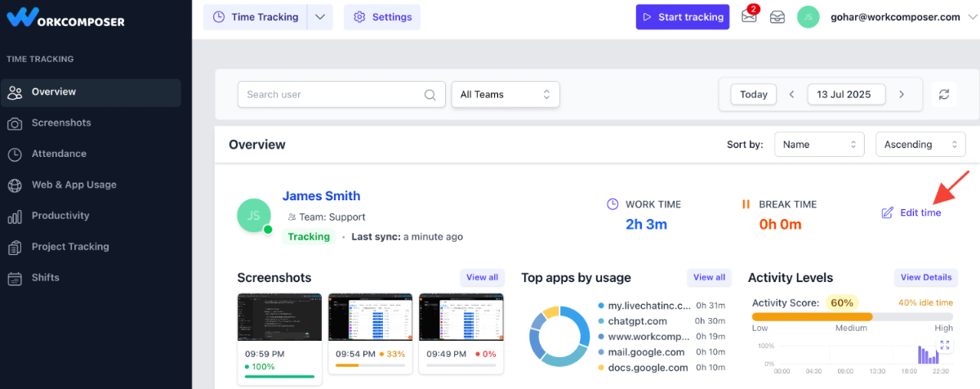The image size is (980, 389).
Task: Click the Overview people icon in sidebar
Action: 15,92
